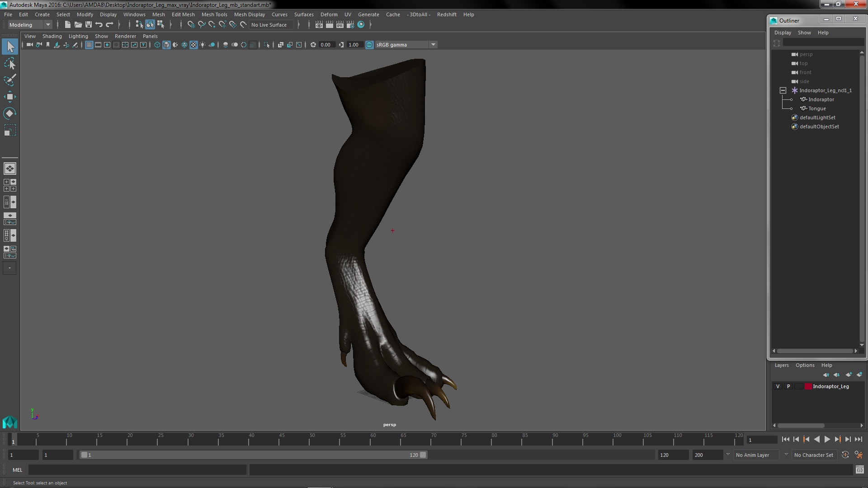
Task: Click the MEL command input field
Action: [x=137, y=470]
